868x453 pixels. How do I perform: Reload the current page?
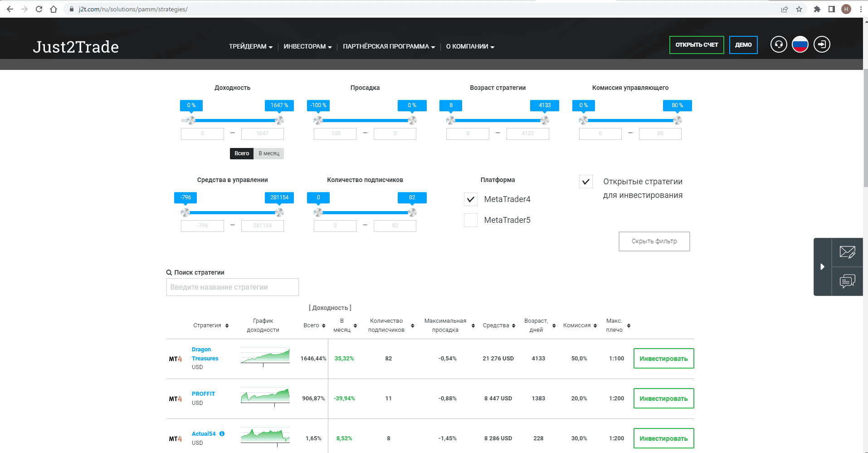coord(39,9)
